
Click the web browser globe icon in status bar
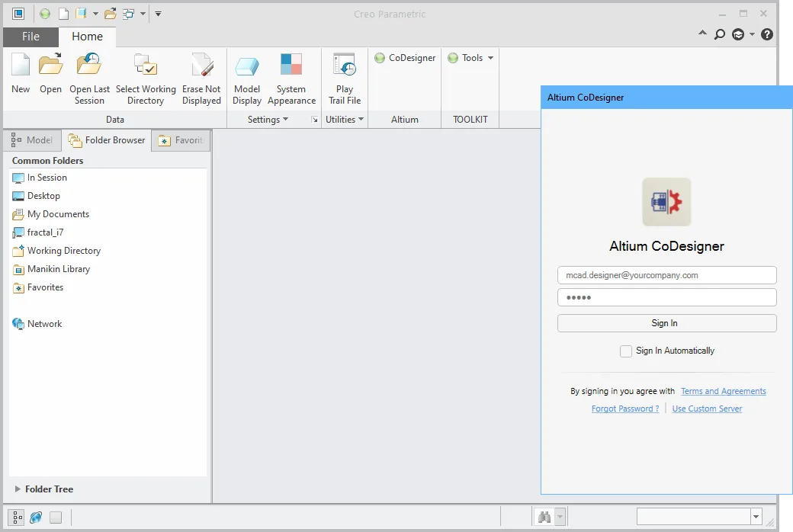(x=36, y=518)
